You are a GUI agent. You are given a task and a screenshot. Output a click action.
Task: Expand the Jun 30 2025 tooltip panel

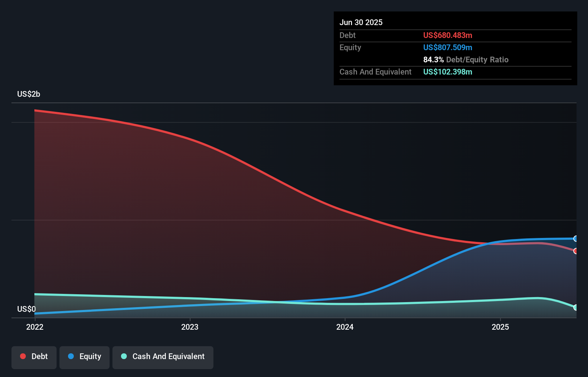(x=361, y=22)
